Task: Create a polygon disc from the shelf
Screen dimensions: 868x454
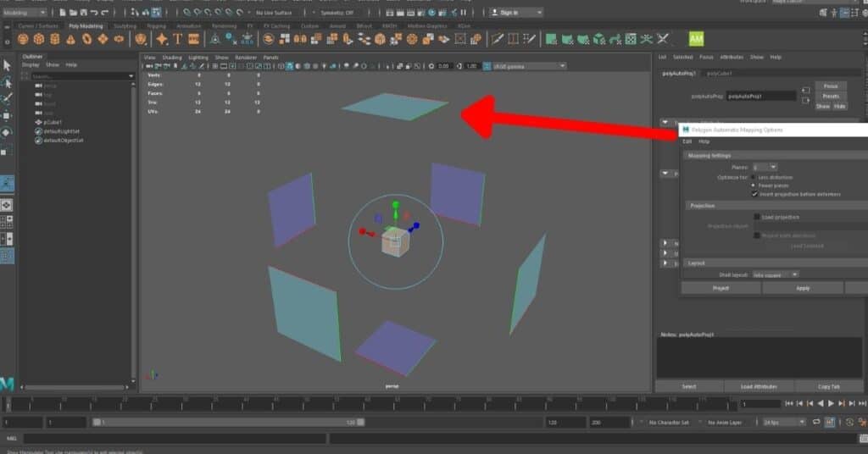Action: (x=119, y=39)
